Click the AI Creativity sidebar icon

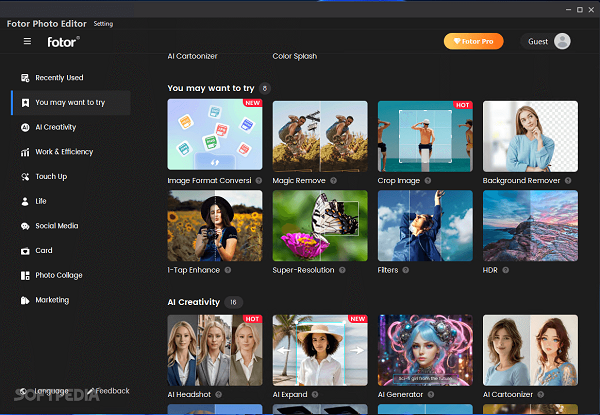click(x=25, y=127)
